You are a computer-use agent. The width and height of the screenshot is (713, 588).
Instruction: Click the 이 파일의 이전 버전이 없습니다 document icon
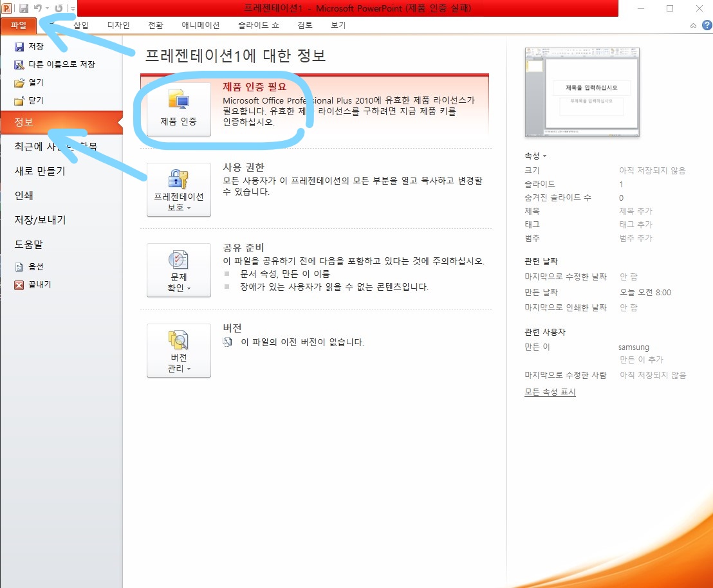pos(227,342)
